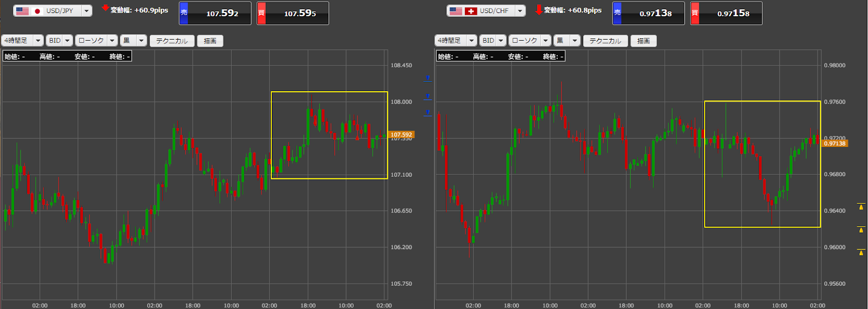This screenshot has width=868, height=309.
Task: Open テクニカル indicators on USD/CHF chart
Action: (605, 41)
